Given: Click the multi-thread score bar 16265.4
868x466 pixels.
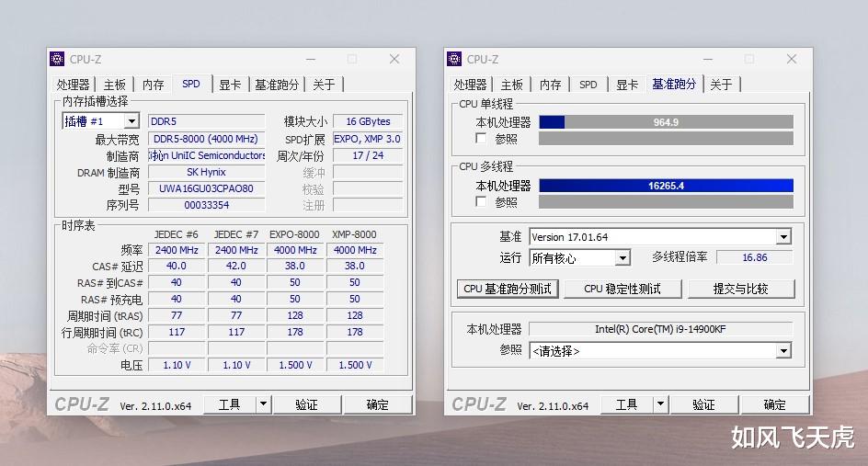Looking at the screenshot, I should 666,186.
